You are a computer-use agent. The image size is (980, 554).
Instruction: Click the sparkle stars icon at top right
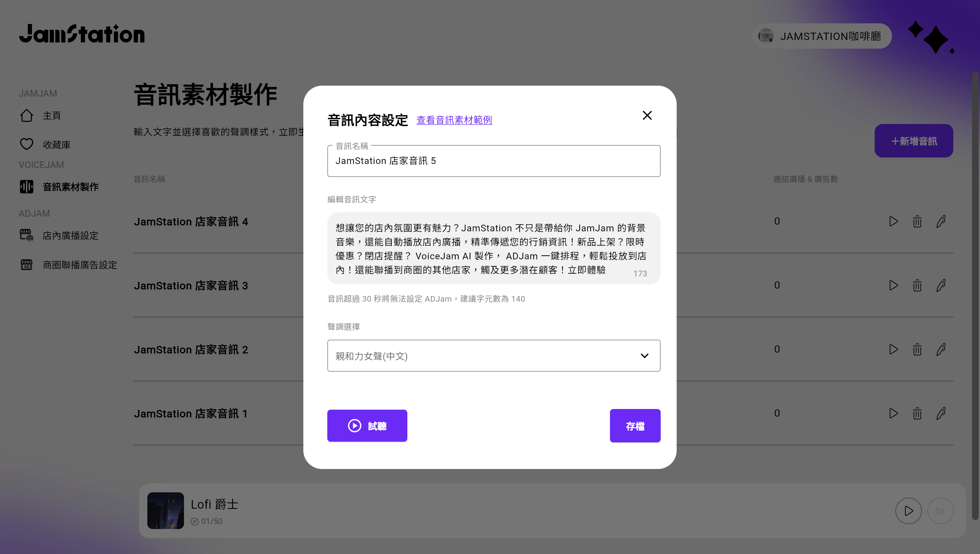coord(931,37)
